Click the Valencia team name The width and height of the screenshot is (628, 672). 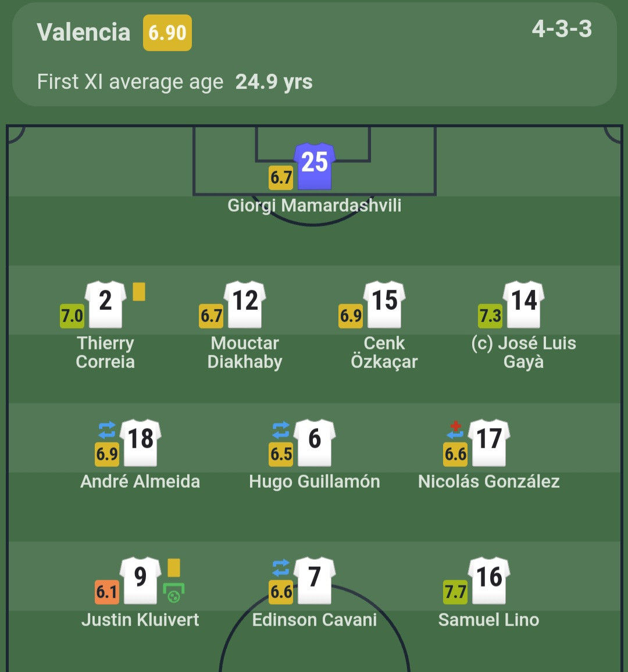pyautogui.click(x=84, y=32)
